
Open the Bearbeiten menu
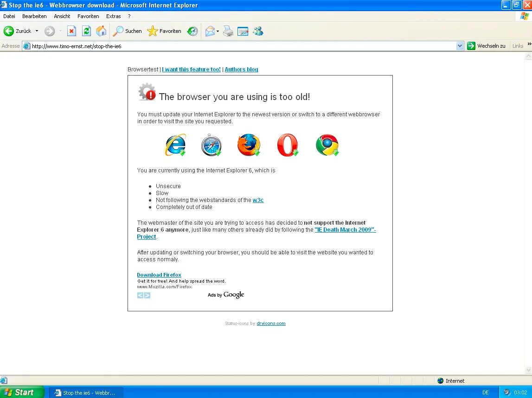34,16
